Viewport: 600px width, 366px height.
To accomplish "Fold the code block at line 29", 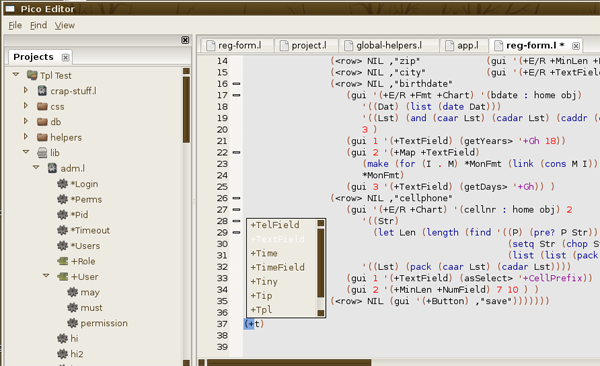I will click(x=236, y=232).
